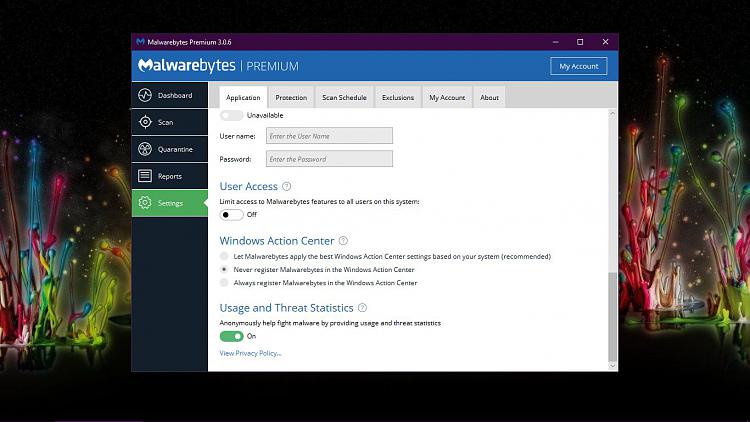Image resolution: width=750 pixels, height=422 pixels.
Task: Open the Reports list icon
Action: (x=145, y=176)
